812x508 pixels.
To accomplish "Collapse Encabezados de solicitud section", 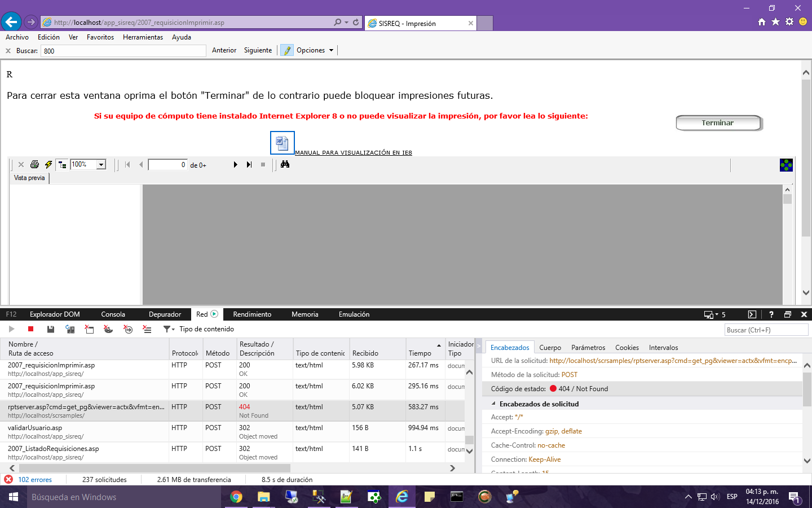I will pyautogui.click(x=493, y=404).
